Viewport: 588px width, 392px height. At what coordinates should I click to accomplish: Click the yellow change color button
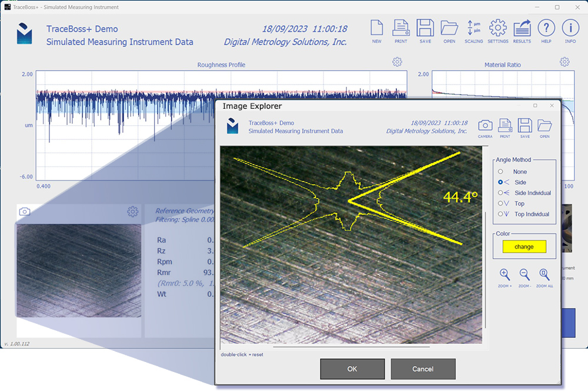point(524,247)
